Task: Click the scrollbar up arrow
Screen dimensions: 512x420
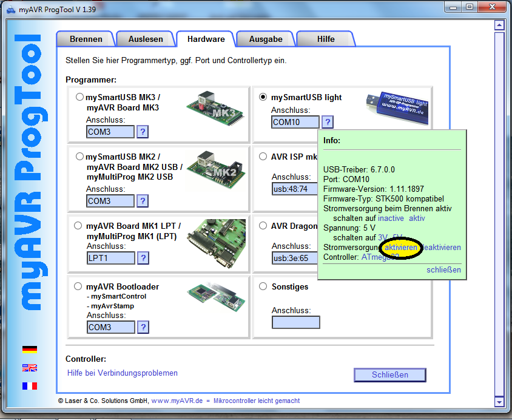Action: click(499, 25)
